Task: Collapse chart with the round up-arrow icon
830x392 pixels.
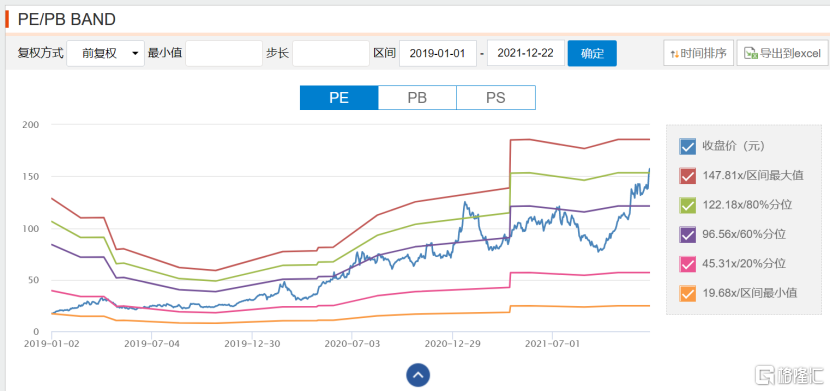Action: [x=418, y=375]
